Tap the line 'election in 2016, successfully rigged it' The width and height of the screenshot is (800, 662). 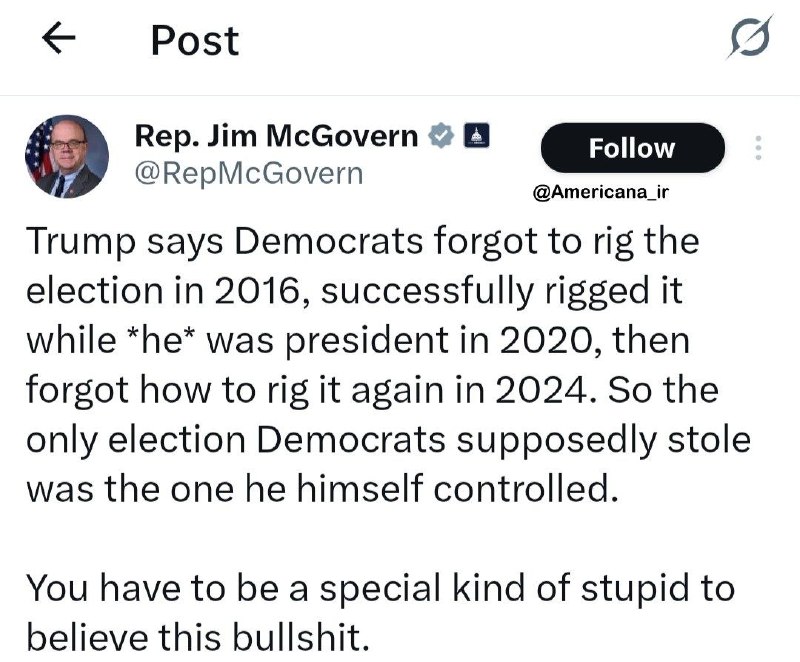click(x=354, y=291)
